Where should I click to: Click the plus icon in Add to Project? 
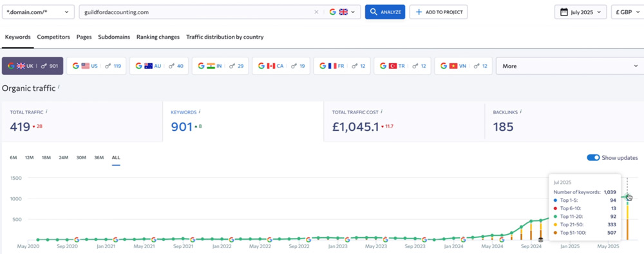coord(419,12)
